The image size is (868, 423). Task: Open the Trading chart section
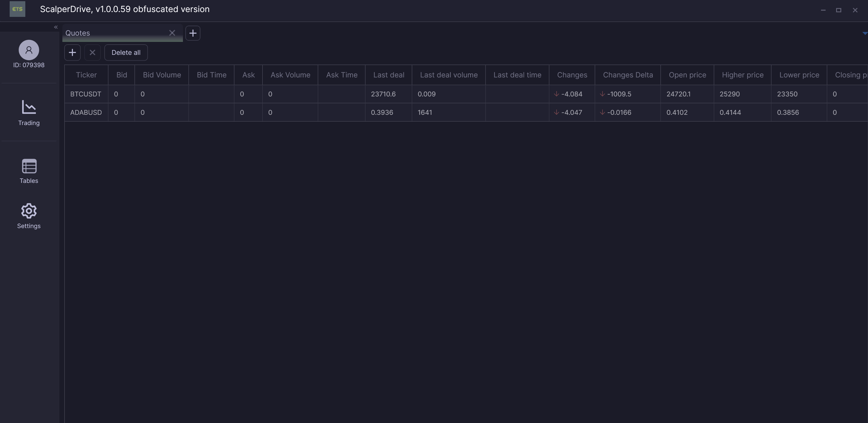(29, 112)
